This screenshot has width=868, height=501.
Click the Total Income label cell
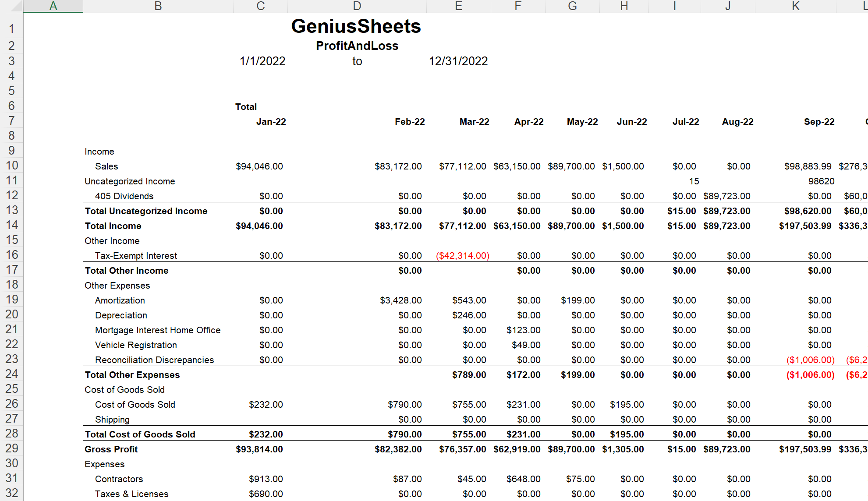pos(113,226)
